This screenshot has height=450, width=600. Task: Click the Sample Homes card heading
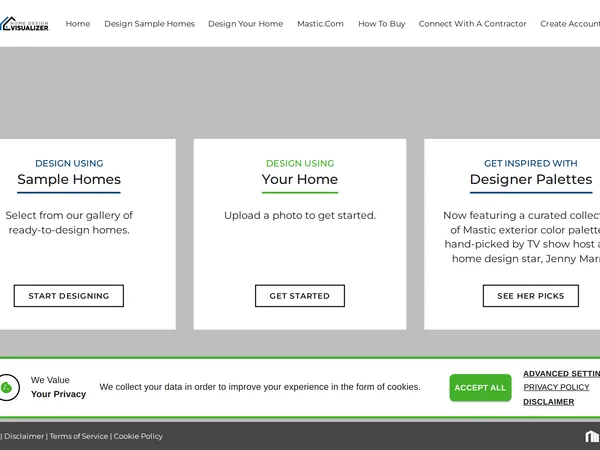69,179
